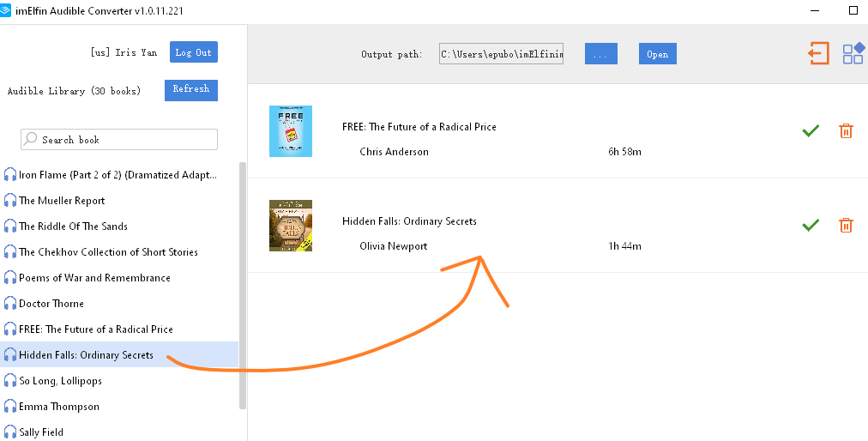Click the search magnifier icon

(x=31, y=139)
